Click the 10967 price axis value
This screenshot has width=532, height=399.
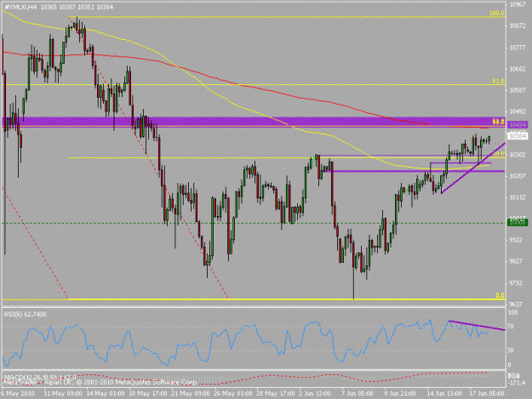518,4
